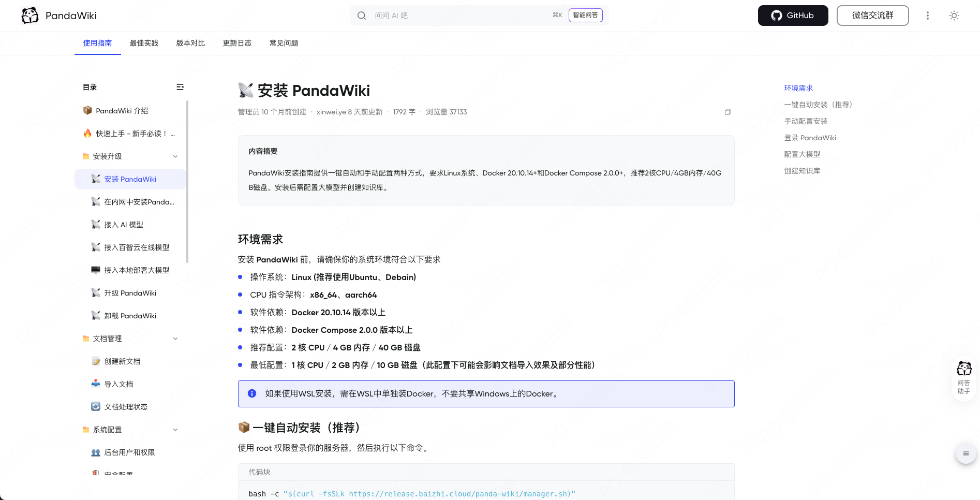
Task: Collapse the 安装升级 folder chevron
Action: pyautogui.click(x=175, y=156)
